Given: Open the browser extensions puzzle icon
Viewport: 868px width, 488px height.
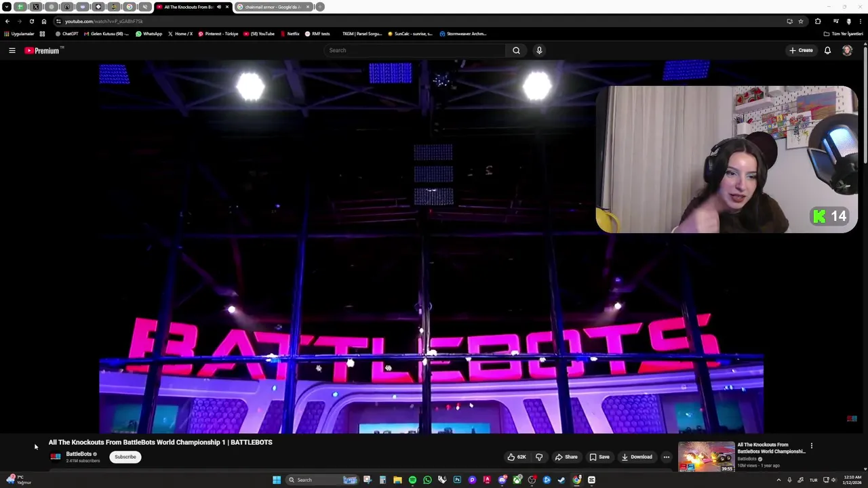Looking at the screenshot, I should (x=818, y=21).
